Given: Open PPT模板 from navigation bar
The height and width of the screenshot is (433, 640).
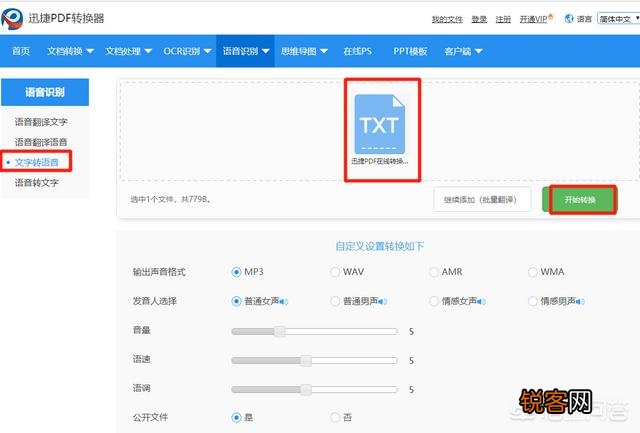Looking at the screenshot, I should 410,51.
